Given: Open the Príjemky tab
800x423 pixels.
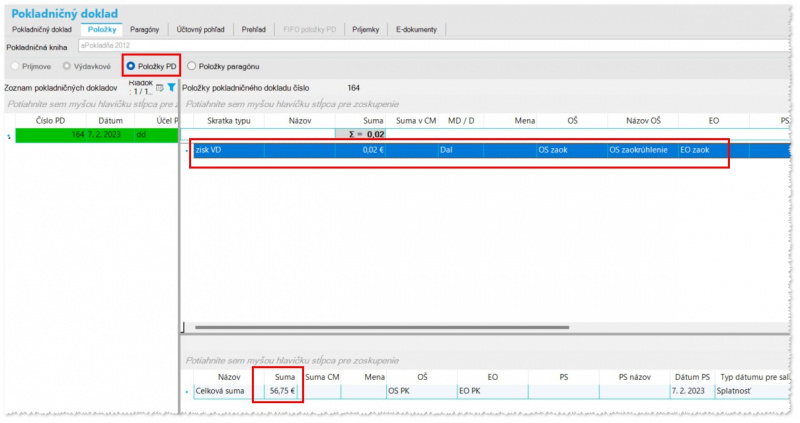Looking at the screenshot, I should [365, 30].
